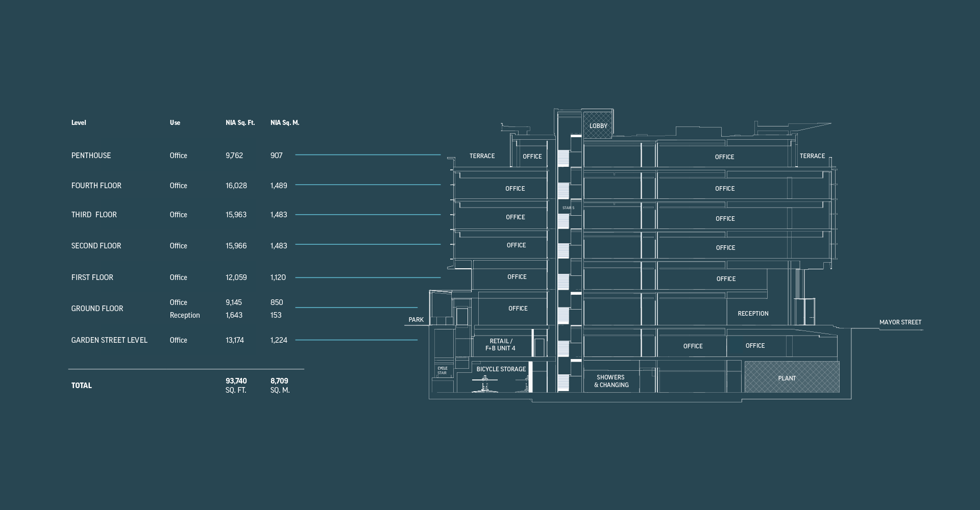980x510 pixels.
Task: Click the penthouse Office use entry
Action: point(178,156)
